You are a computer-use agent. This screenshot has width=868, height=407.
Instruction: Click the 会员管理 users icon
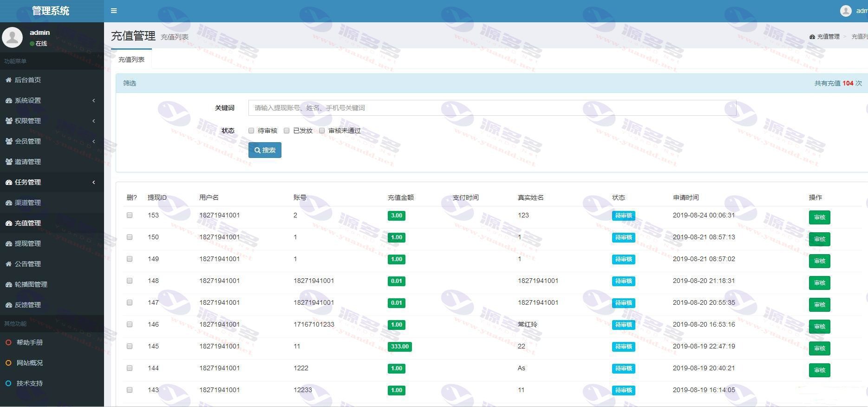coord(8,141)
